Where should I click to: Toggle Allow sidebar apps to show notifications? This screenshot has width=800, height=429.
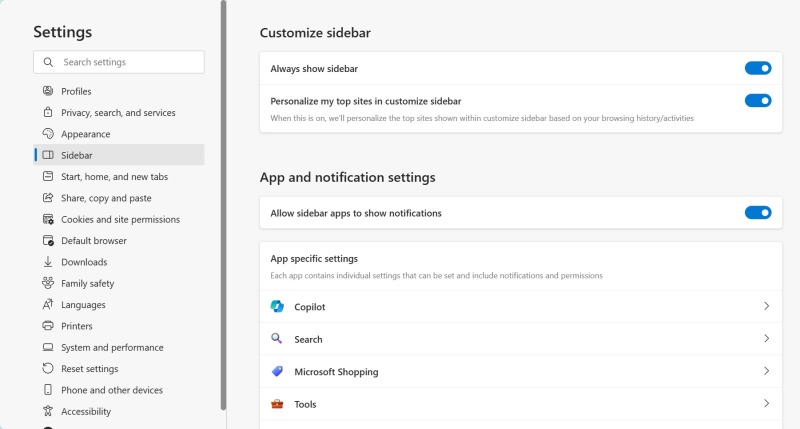758,213
